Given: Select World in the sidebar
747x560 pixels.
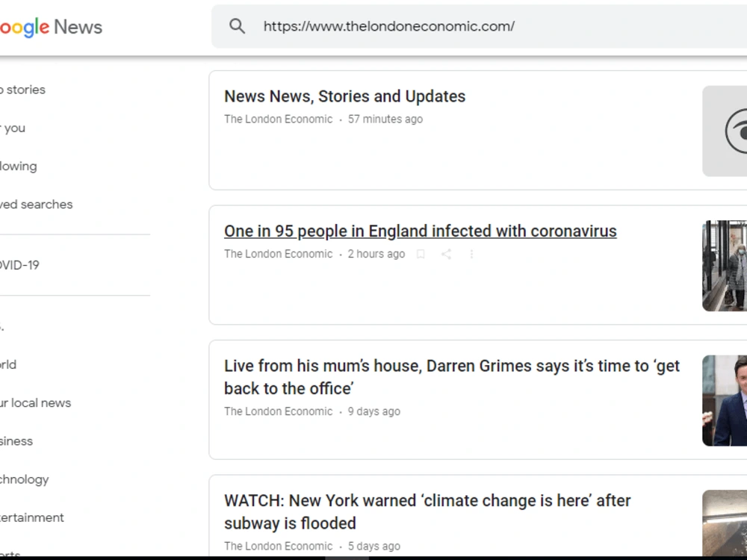Looking at the screenshot, I should (8, 365).
